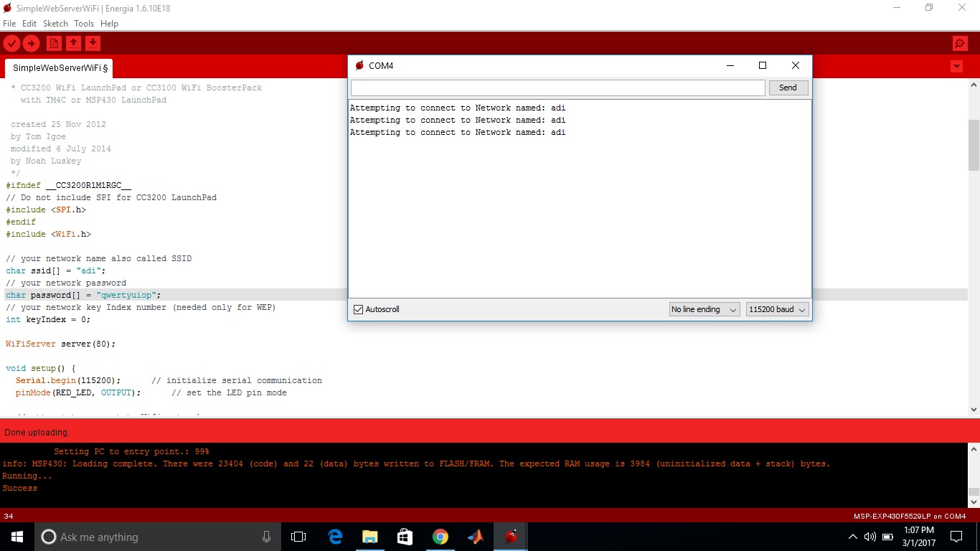Open a sketch with the Open icon
The image size is (980, 551).
coord(73,44)
